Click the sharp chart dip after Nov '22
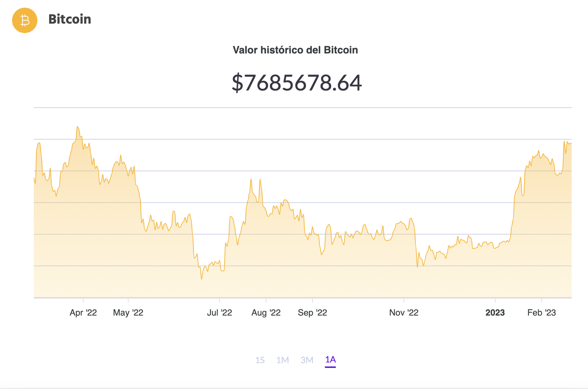The height and width of the screenshot is (389, 588). coord(417,267)
